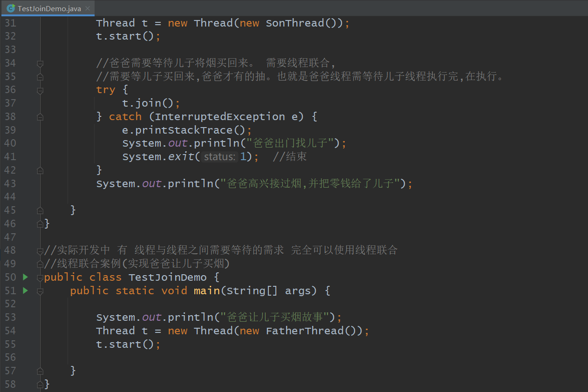Screen dimensions: 588x392
Task: Click the Java class icon on the TestJoinDemo.java tab
Action: pos(10,8)
